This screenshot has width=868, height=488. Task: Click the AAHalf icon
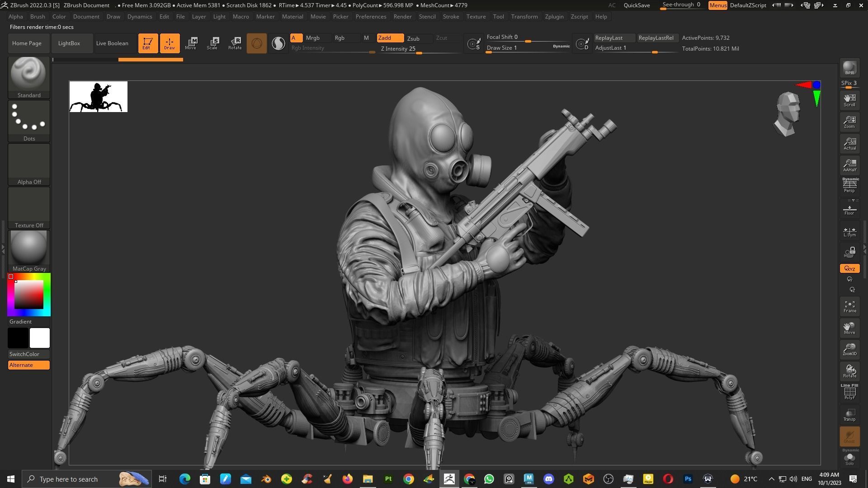click(x=849, y=165)
